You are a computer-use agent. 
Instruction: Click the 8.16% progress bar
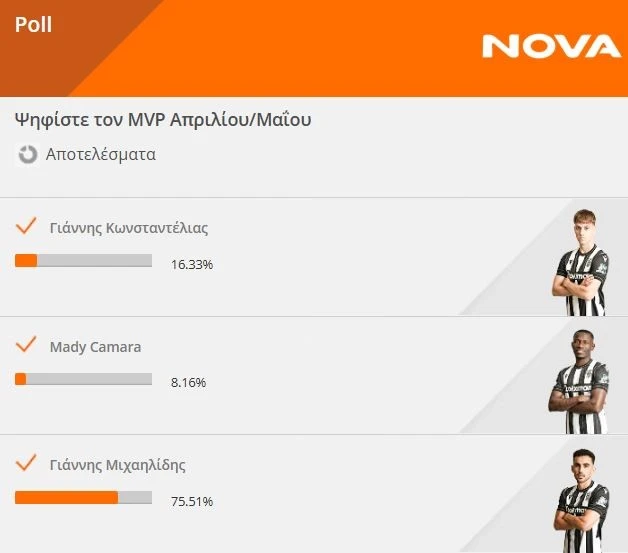click(83, 379)
